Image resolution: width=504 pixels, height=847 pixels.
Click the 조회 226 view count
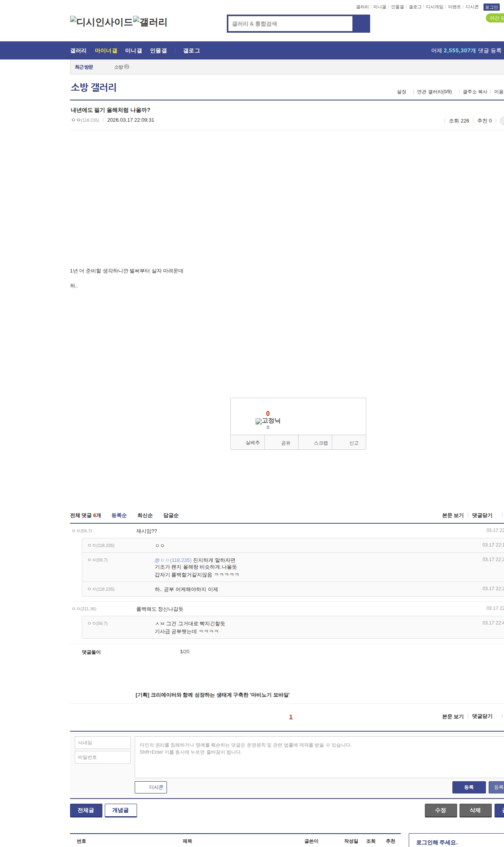pyautogui.click(x=459, y=121)
